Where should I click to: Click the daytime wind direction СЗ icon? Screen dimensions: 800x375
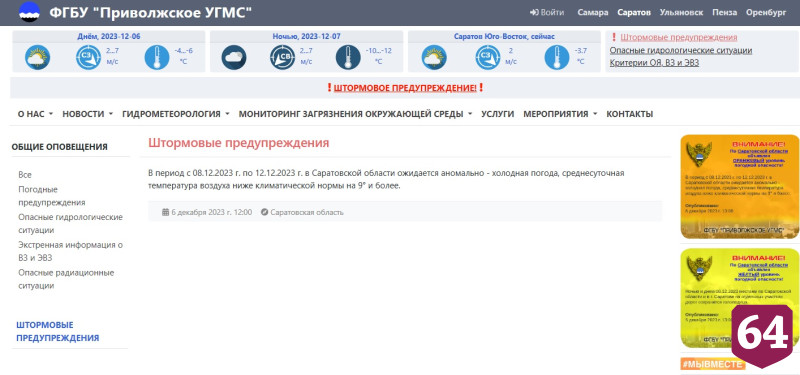88,57
